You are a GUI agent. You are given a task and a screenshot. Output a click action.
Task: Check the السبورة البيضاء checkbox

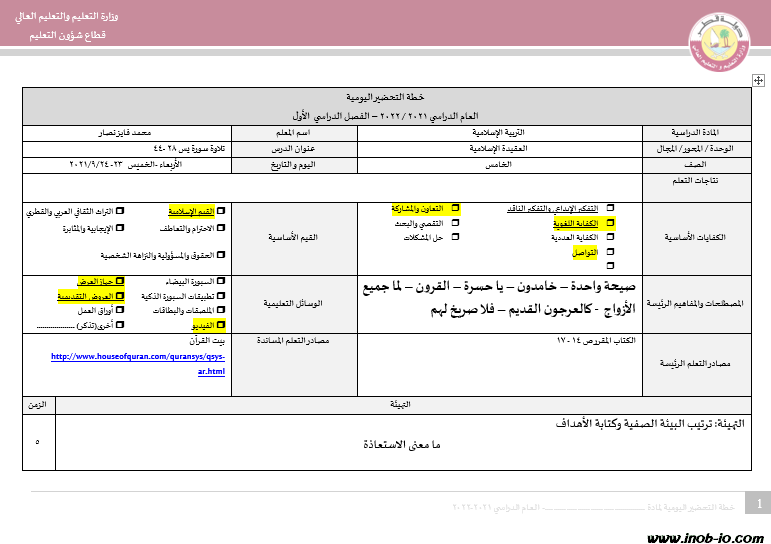click(221, 282)
